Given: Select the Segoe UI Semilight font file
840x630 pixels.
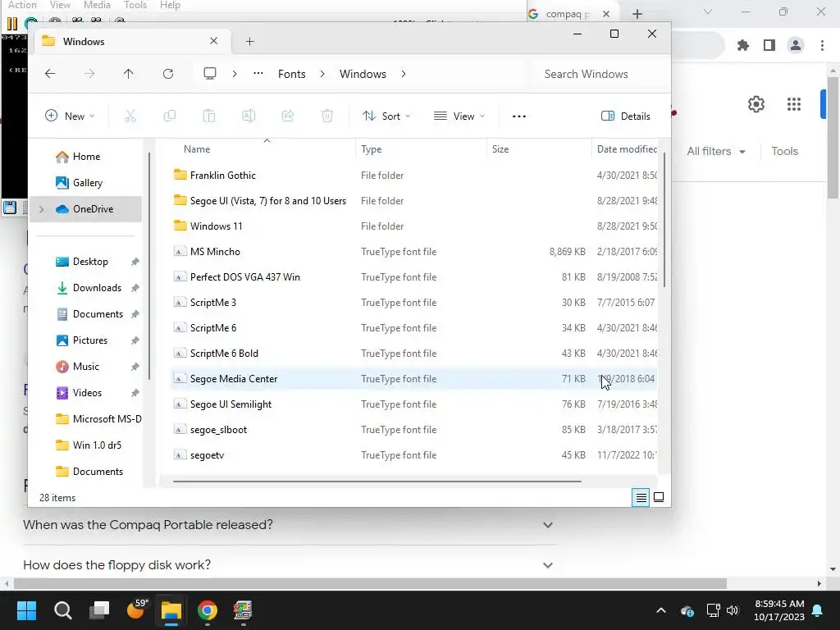Looking at the screenshot, I should (413, 404).
